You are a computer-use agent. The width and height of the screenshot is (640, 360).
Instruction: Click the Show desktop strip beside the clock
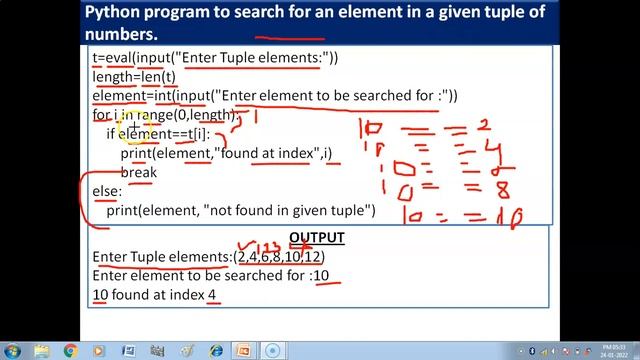[x=636, y=351]
